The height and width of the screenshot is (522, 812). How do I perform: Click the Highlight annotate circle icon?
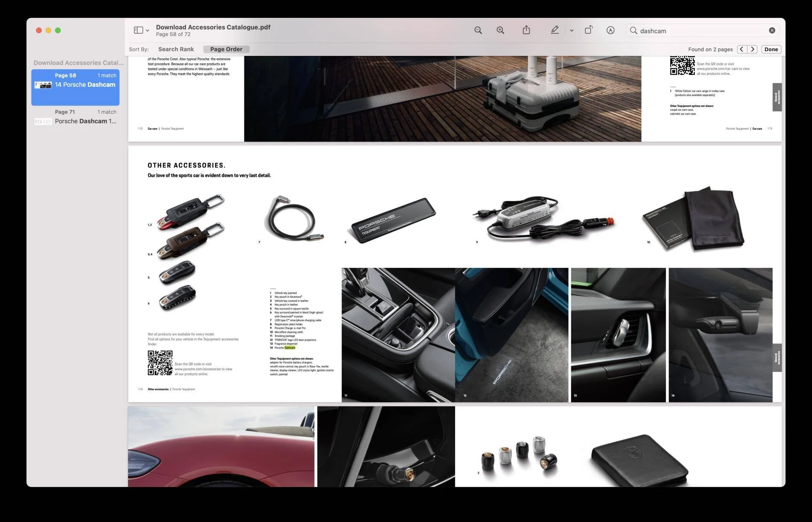(610, 30)
